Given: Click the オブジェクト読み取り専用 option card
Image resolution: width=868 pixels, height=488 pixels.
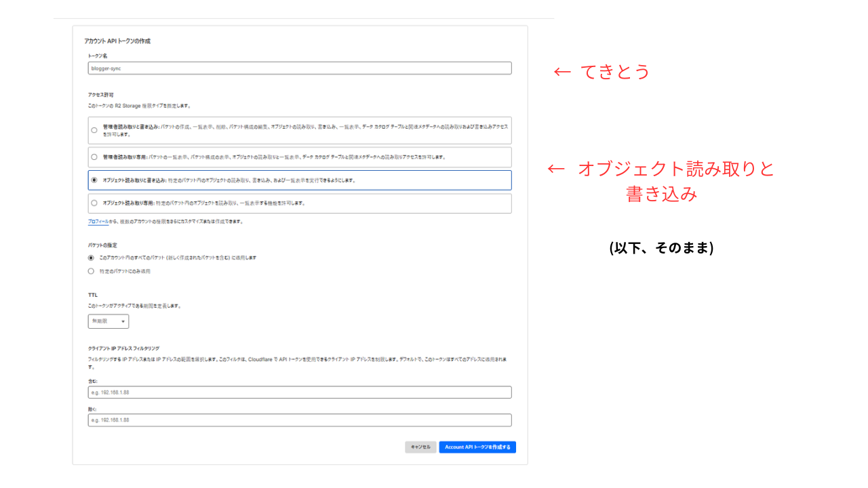Looking at the screenshot, I should tap(298, 203).
